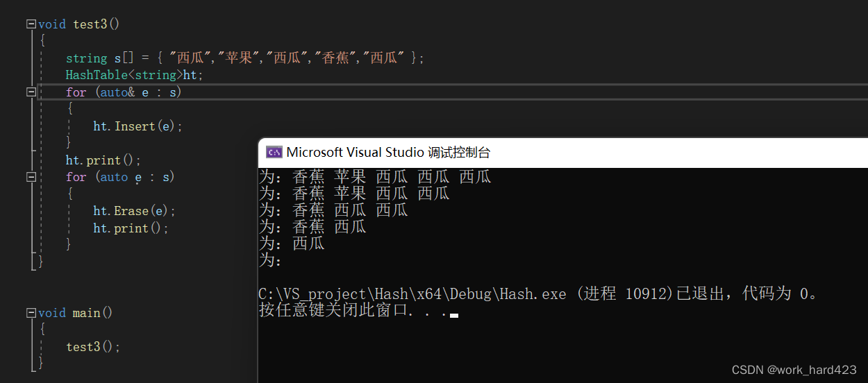Viewport: 868px width, 383px height.
Task: Click 'ht.print();' inside the erase loop
Action: [131, 228]
